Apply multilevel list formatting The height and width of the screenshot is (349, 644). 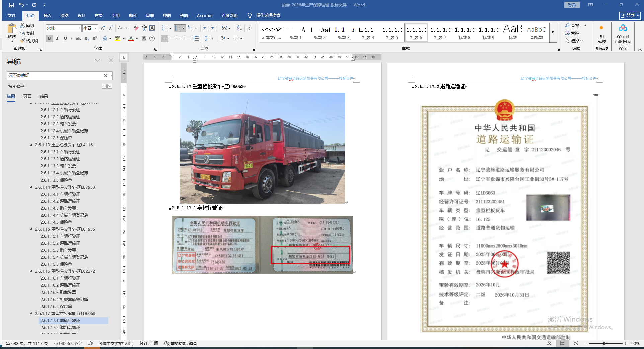191,28
